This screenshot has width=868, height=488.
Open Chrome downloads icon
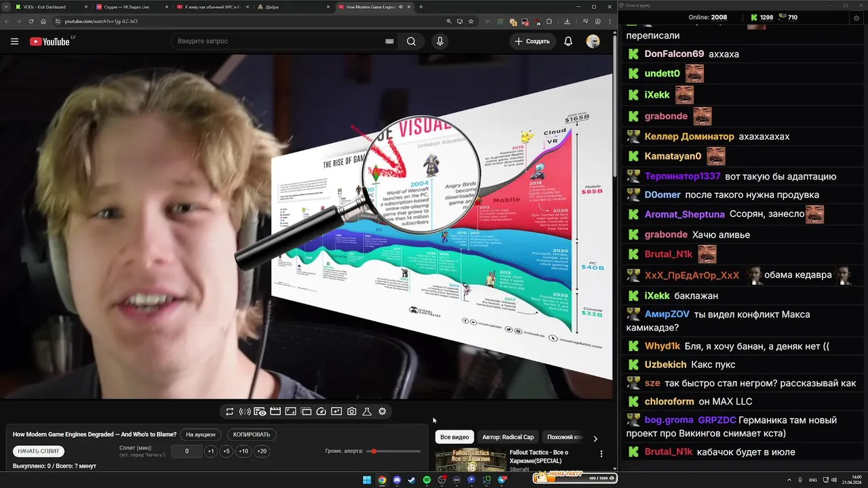[x=567, y=21]
